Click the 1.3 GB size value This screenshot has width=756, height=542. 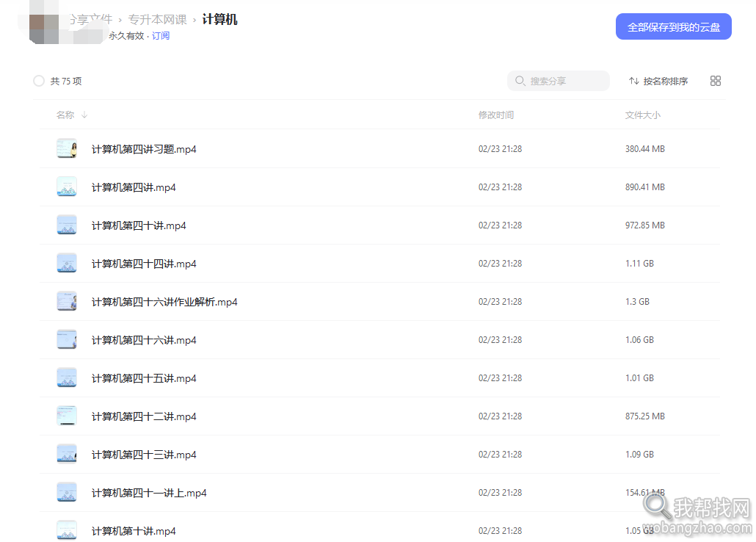tap(637, 301)
